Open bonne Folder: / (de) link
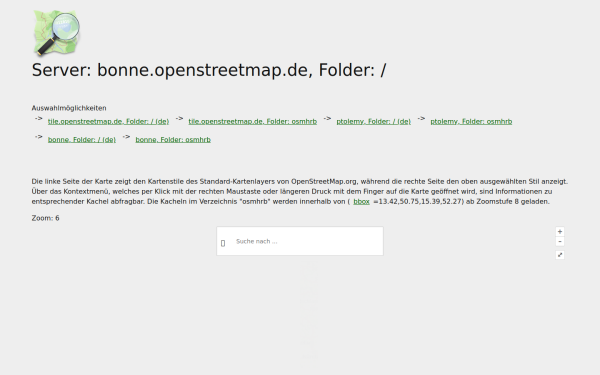 pos(82,140)
